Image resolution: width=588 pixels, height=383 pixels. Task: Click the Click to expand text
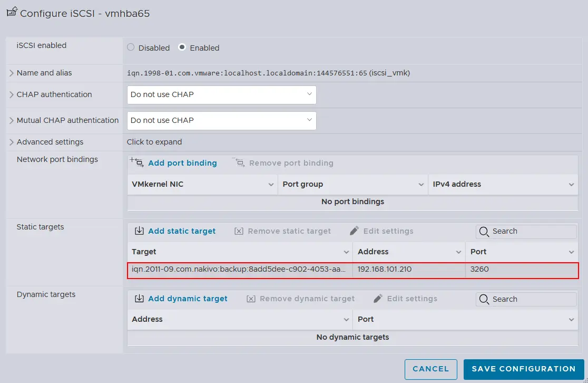154,142
